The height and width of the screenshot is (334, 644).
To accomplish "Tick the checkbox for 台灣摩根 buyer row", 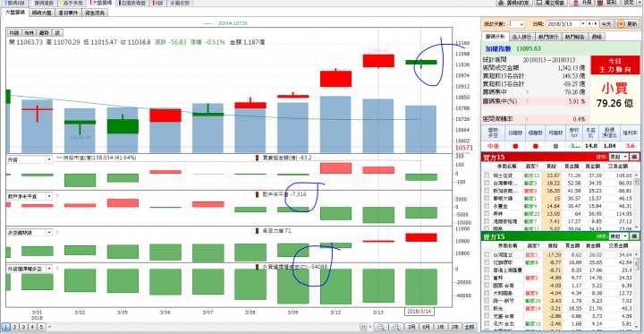I will point(487,183).
